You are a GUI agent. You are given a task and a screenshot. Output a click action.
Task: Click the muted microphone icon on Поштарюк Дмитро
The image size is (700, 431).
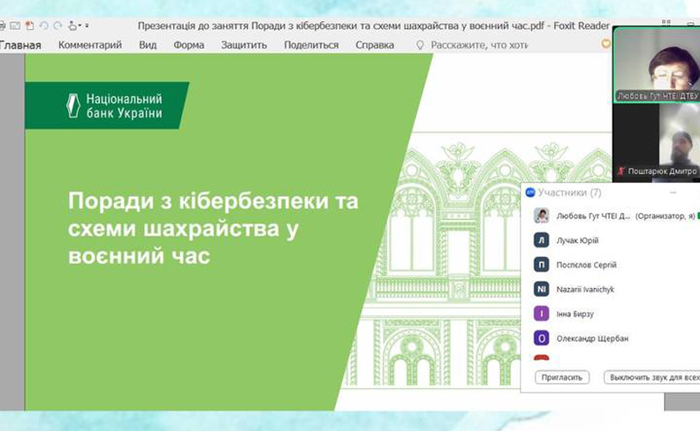(x=621, y=171)
